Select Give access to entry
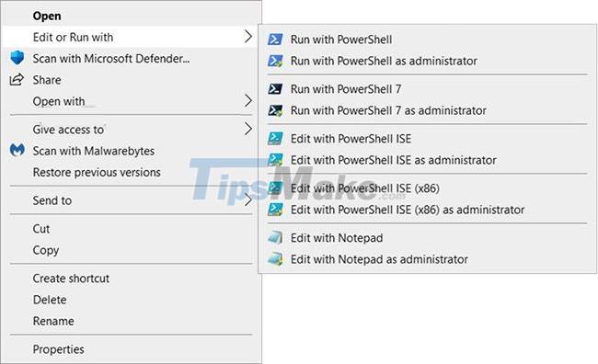Screen dimensions: 598x364 (x=131, y=130)
